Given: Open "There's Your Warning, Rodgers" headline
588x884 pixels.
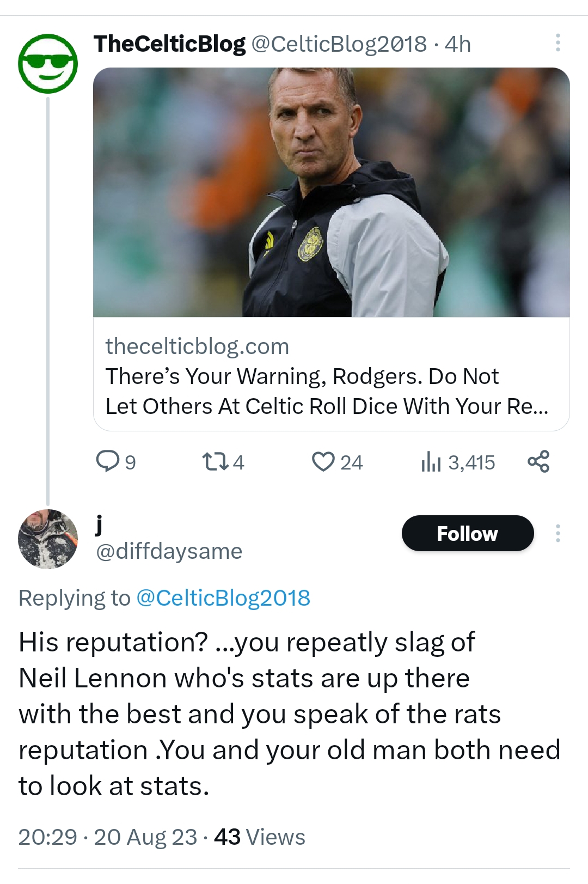Looking at the screenshot, I should pos(327,391).
